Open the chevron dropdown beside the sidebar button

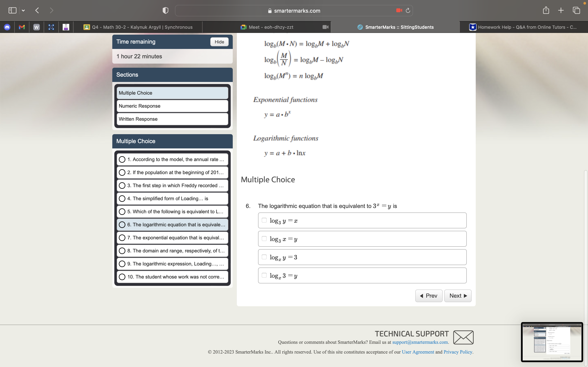click(x=23, y=10)
